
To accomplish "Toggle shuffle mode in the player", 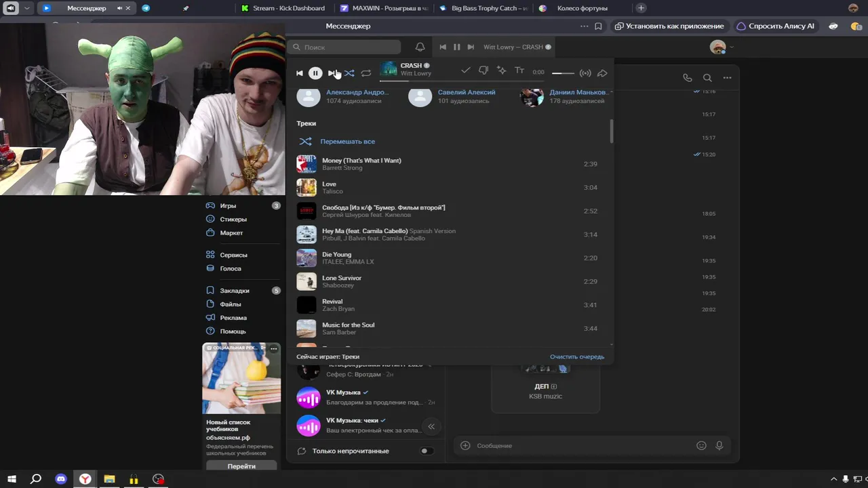I will (x=349, y=73).
